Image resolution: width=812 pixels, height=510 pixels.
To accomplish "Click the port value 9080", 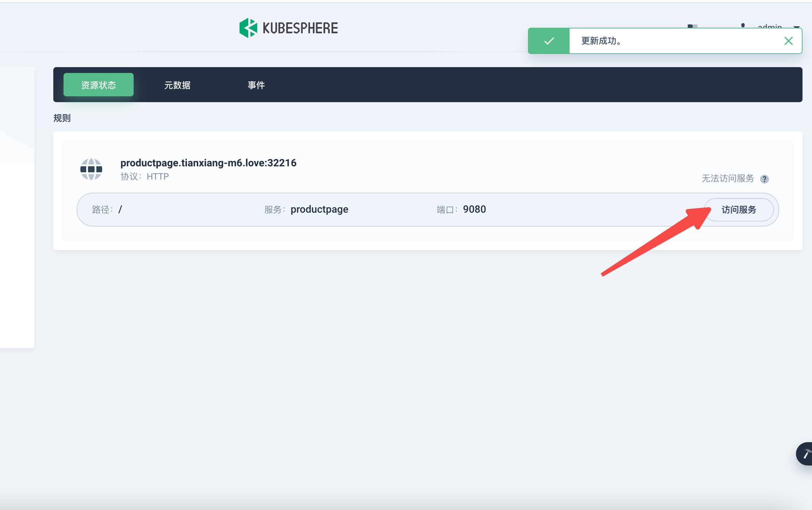I will coord(474,209).
